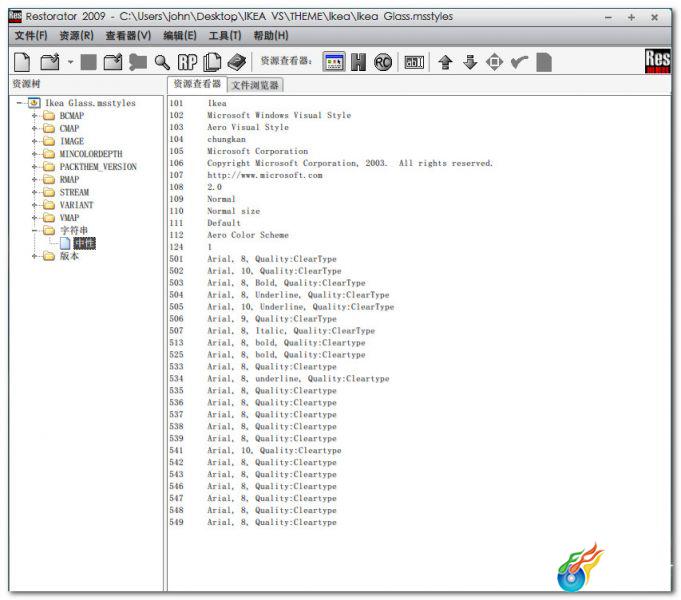Click the Save As folder icon
Viewport: 681px width, 600px height.
pyautogui.click(x=113, y=62)
